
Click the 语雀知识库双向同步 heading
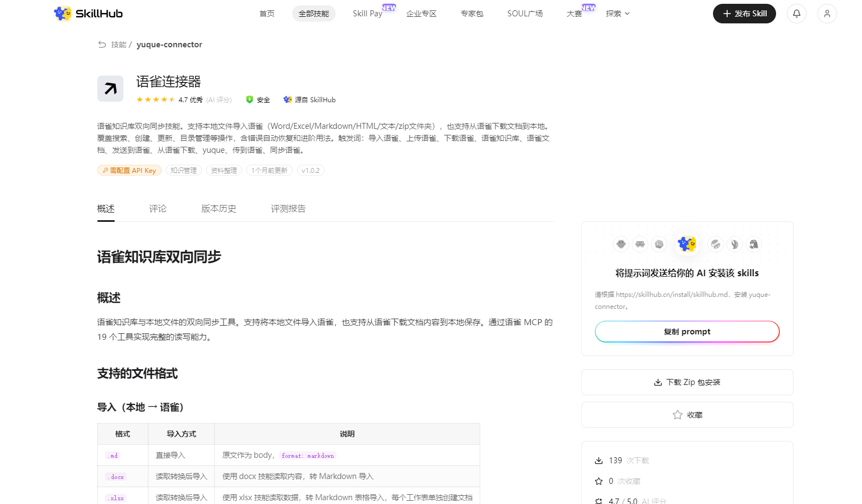159,257
